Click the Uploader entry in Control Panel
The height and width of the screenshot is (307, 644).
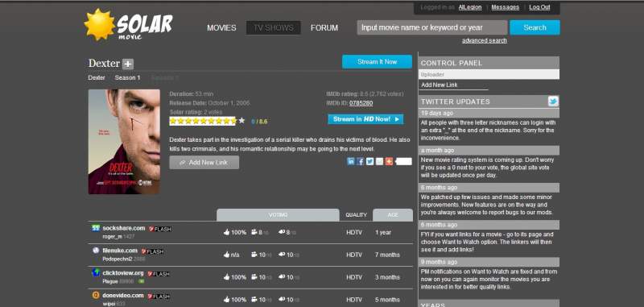489,74
